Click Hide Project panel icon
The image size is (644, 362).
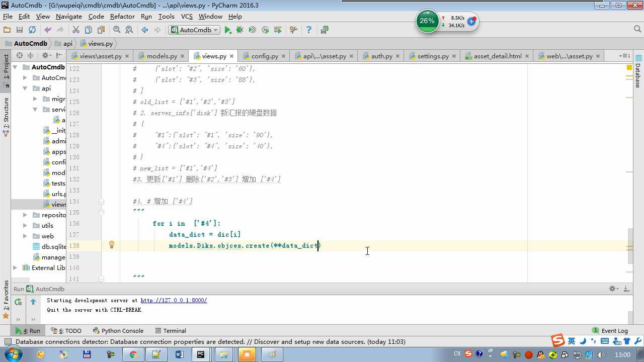coord(59,56)
